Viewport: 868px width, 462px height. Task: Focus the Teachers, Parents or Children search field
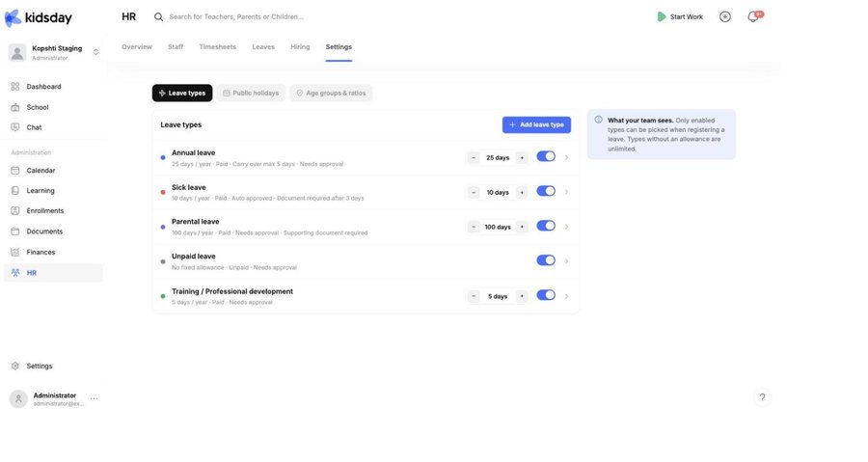(x=236, y=17)
